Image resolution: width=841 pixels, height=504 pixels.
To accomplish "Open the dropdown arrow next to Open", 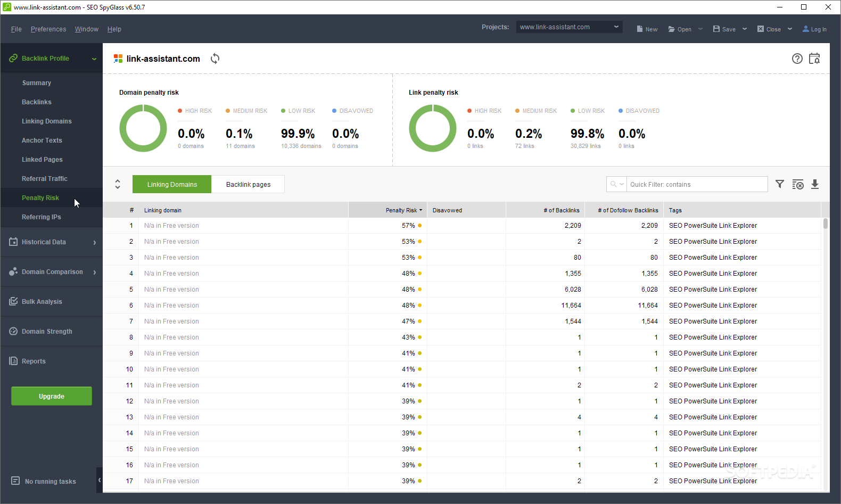I will [x=700, y=29].
